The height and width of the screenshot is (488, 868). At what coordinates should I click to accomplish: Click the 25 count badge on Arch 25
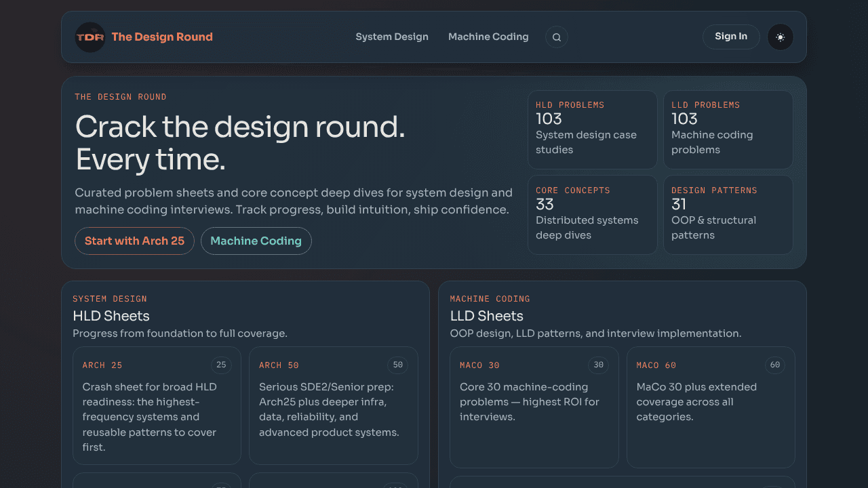pyautogui.click(x=221, y=365)
